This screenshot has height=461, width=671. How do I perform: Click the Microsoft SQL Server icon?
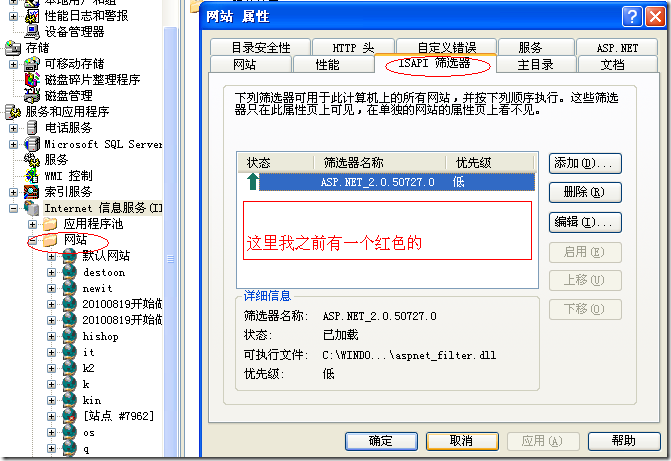tap(32, 144)
